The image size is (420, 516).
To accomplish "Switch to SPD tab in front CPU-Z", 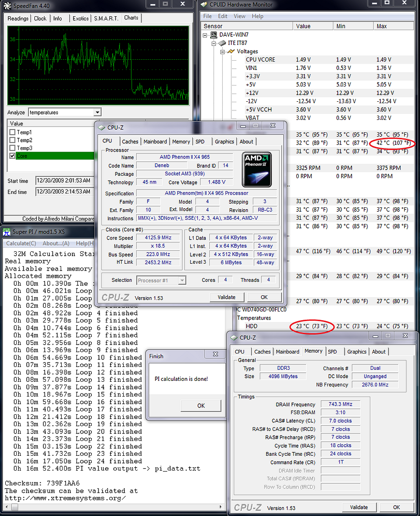I will click(x=200, y=141).
